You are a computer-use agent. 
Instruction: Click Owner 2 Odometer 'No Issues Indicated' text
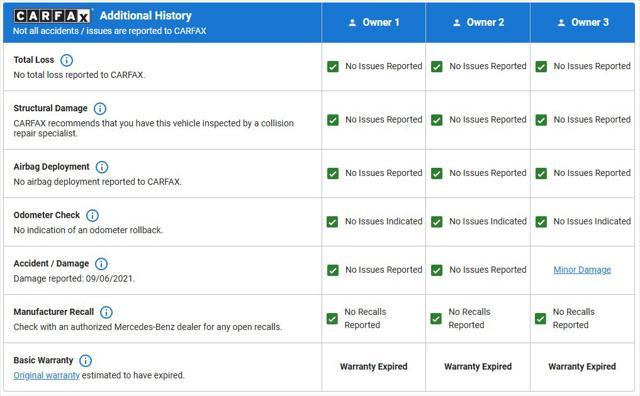488,221
